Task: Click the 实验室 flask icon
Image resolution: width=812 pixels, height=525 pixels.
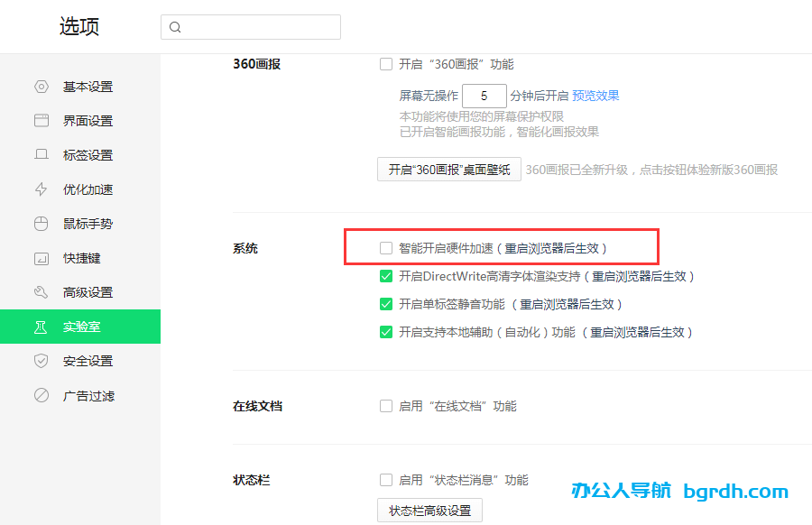Action: point(41,327)
